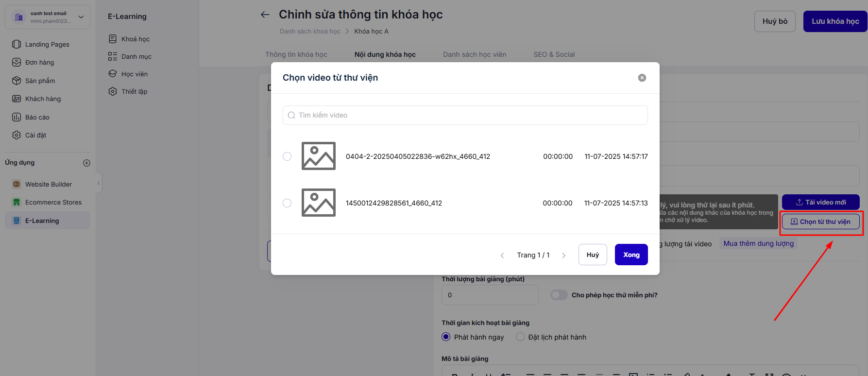Image resolution: width=868 pixels, height=376 pixels.
Task: Click the Cài đặt gear icon
Action: point(17,135)
